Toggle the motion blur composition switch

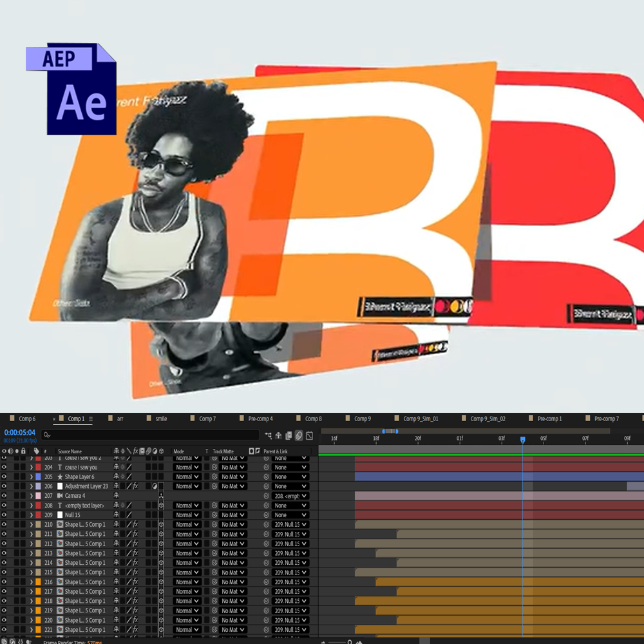[299, 435]
